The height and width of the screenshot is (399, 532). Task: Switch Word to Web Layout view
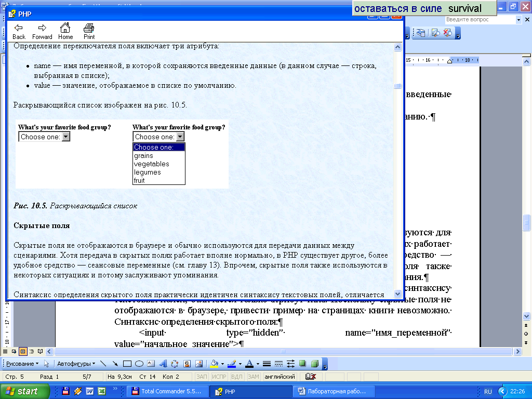pyautogui.click(x=14, y=351)
